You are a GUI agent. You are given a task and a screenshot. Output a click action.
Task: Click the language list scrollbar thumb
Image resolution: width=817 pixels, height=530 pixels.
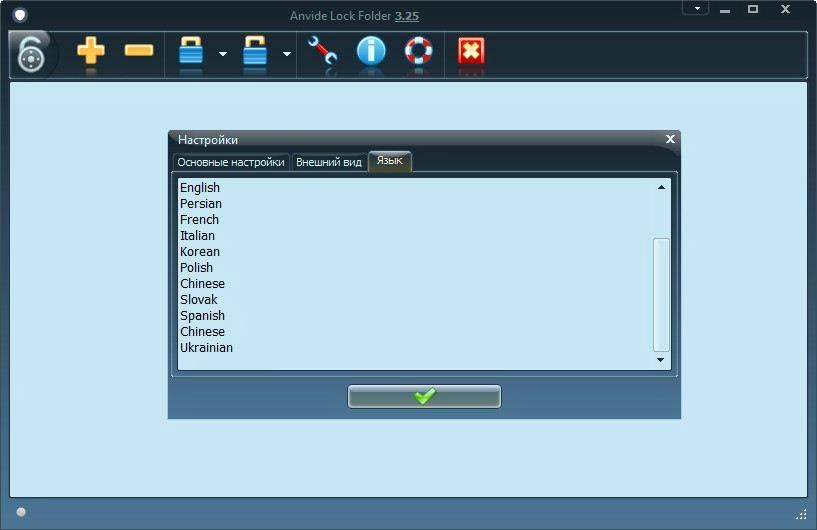tap(661, 295)
